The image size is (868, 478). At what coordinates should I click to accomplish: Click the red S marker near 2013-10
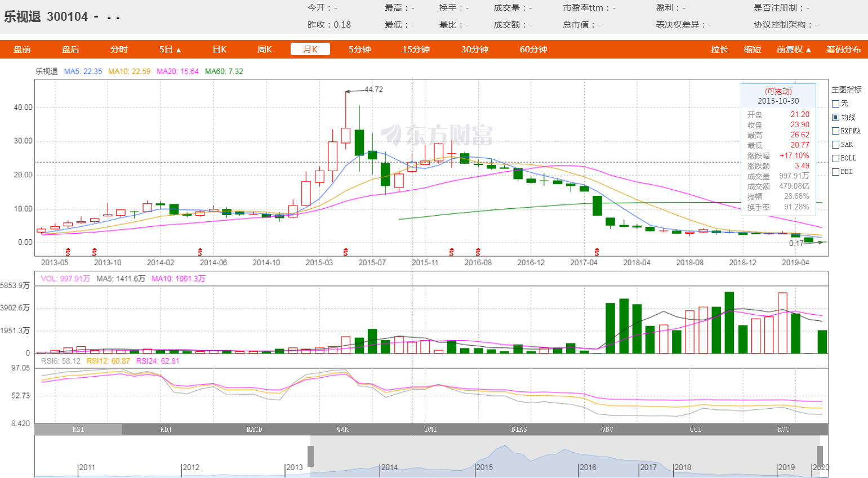point(94,252)
